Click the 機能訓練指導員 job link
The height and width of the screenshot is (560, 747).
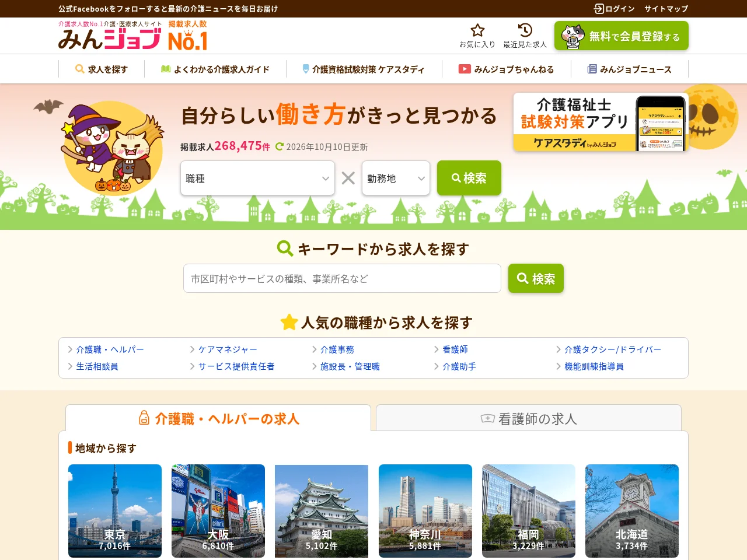(x=594, y=366)
